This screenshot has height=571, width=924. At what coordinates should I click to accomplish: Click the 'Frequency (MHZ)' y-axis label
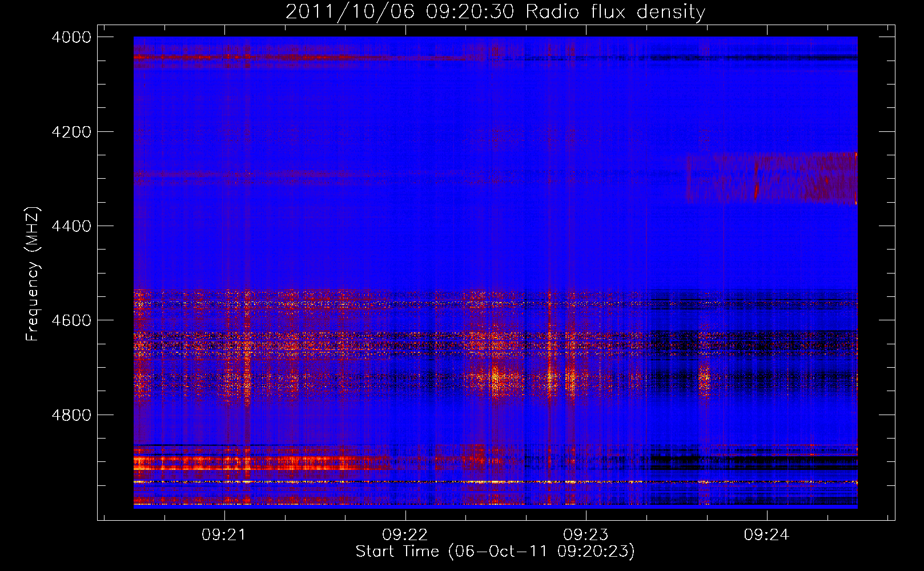click(33, 274)
